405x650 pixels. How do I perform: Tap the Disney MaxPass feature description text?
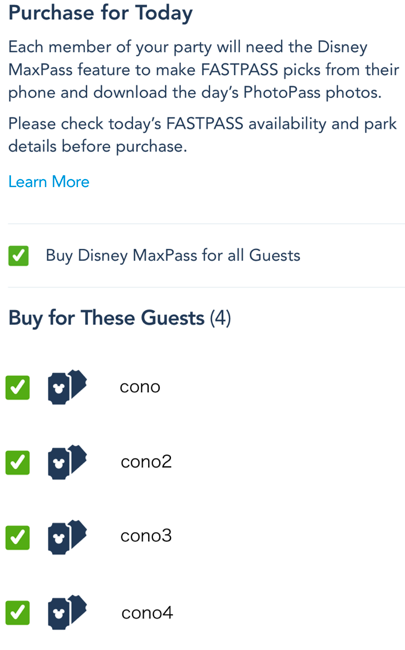[x=204, y=70]
